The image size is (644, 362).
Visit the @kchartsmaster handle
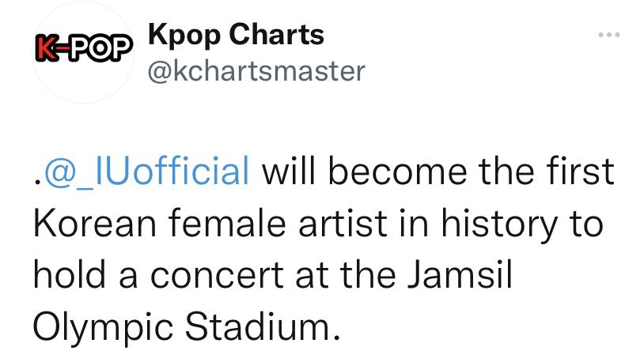click(x=256, y=71)
